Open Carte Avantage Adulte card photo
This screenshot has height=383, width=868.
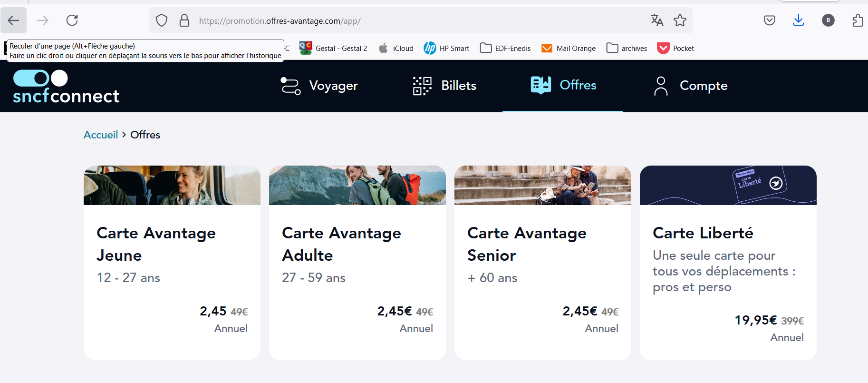[357, 185]
